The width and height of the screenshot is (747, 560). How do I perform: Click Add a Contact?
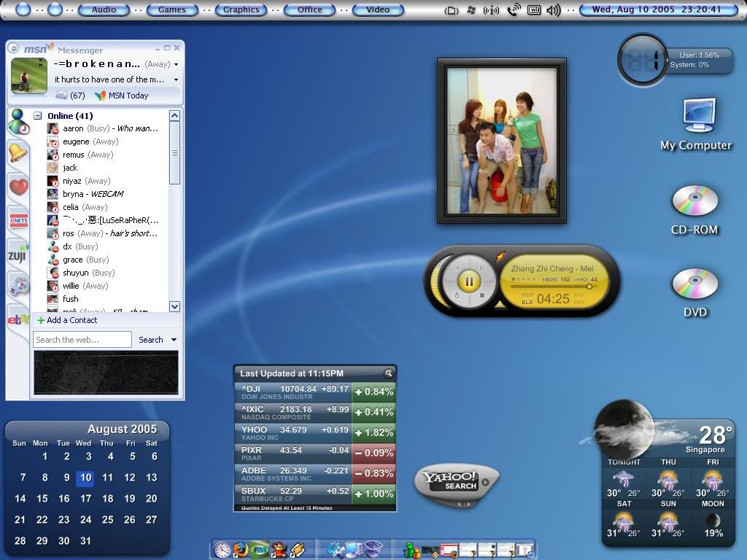(67, 321)
